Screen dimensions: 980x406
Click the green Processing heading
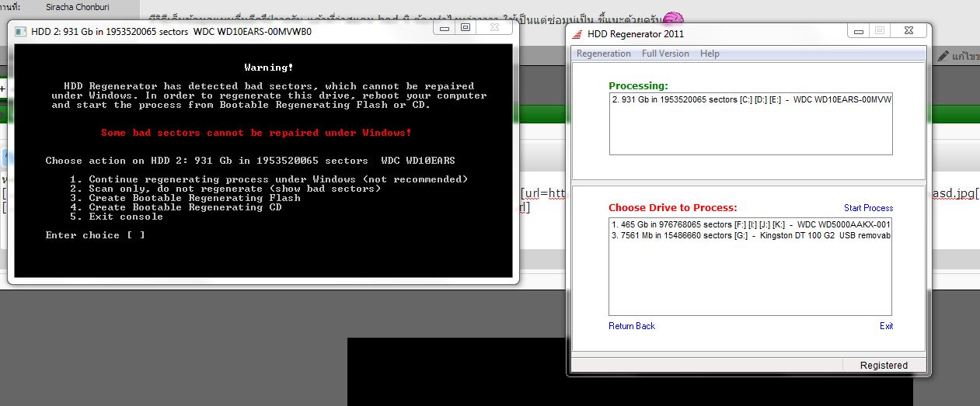(x=638, y=85)
